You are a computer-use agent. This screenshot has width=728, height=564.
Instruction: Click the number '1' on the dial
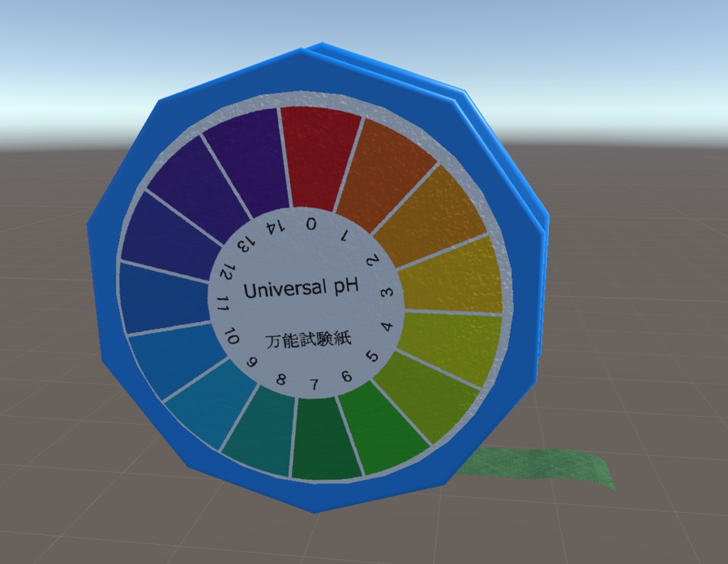(344, 235)
